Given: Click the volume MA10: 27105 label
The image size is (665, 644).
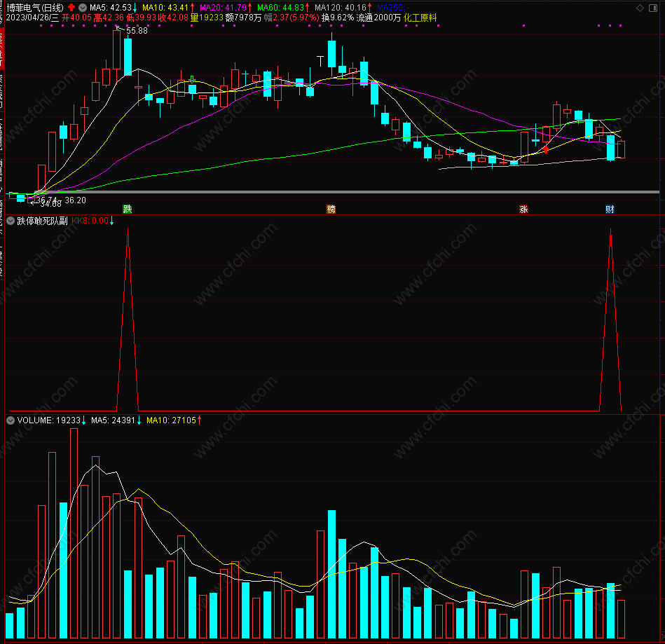Looking at the screenshot, I should 172,420.
